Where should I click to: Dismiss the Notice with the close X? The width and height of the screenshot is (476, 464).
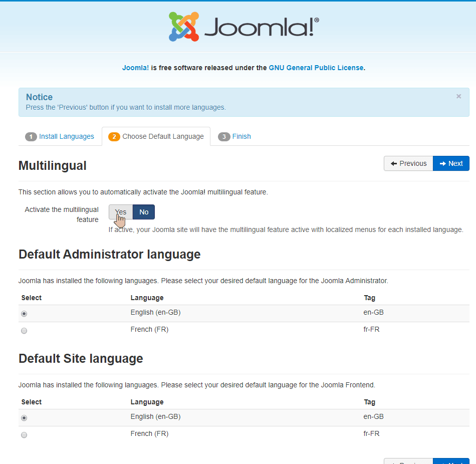click(458, 96)
